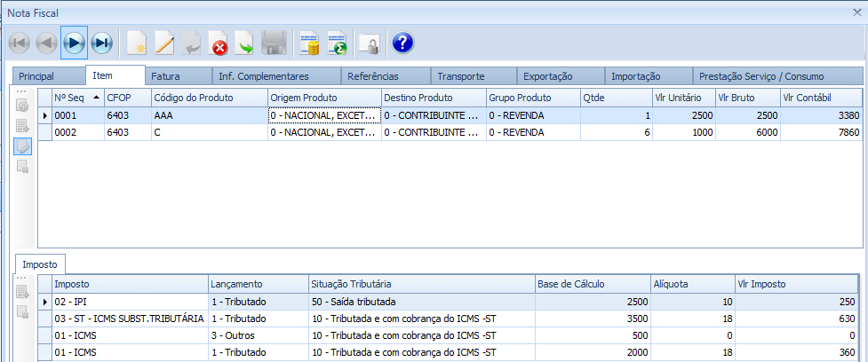Open help with the blue question mark
868x362 pixels.
pyautogui.click(x=402, y=42)
